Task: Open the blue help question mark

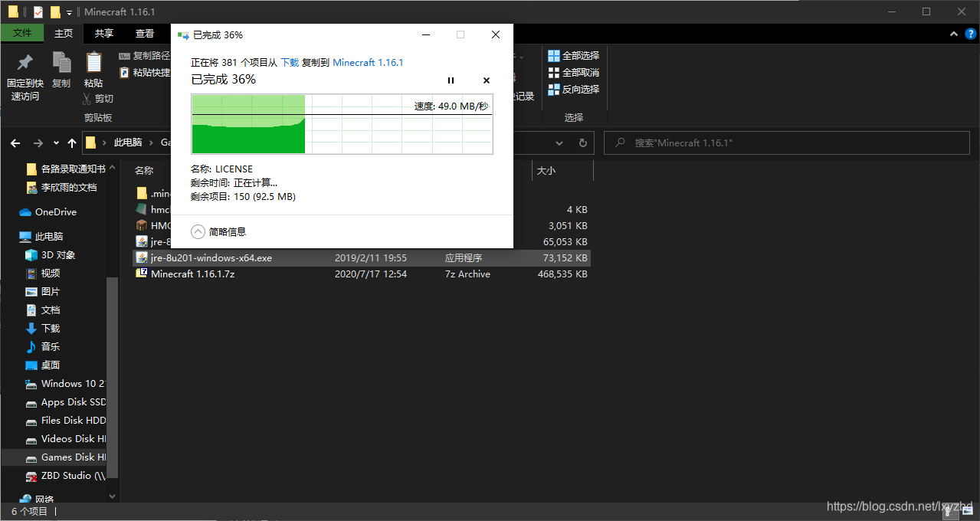Action: [x=970, y=34]
